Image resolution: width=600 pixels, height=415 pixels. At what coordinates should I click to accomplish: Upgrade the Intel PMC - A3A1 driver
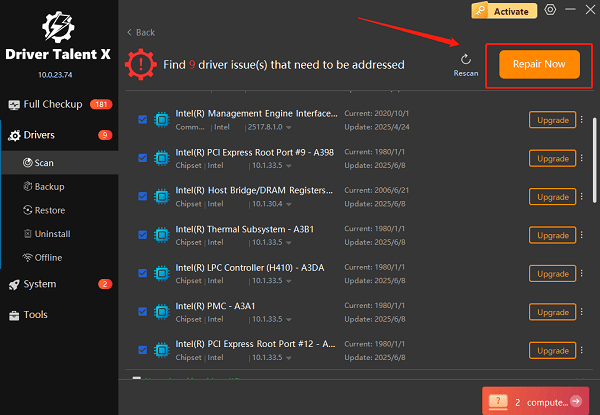tap(552, 312)
